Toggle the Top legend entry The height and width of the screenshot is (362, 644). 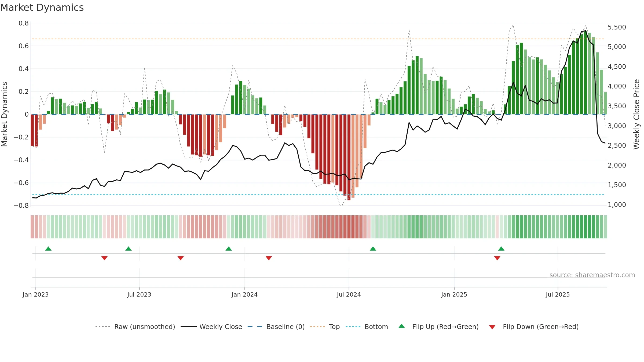[x=325, y=327]
